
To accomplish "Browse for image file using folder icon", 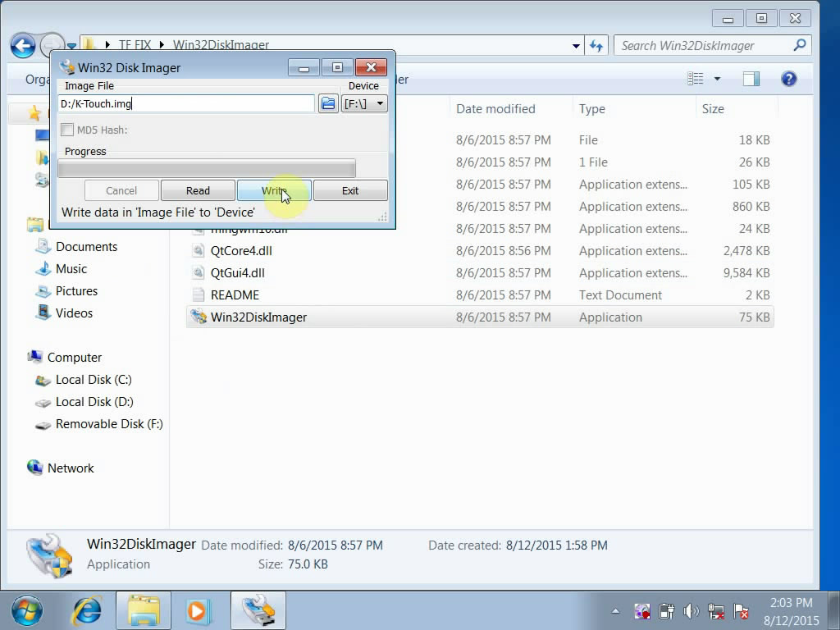I will [x=328, y=103].
